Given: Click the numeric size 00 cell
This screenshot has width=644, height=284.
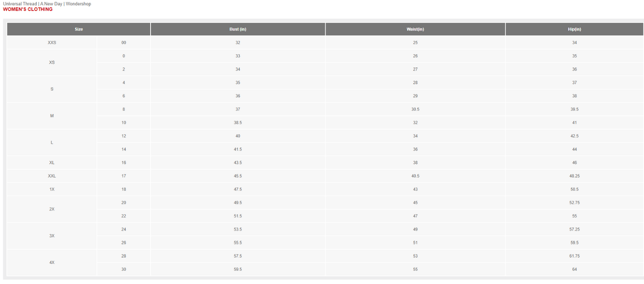Looking at the screenshot, I should click(x=123, y=43).
